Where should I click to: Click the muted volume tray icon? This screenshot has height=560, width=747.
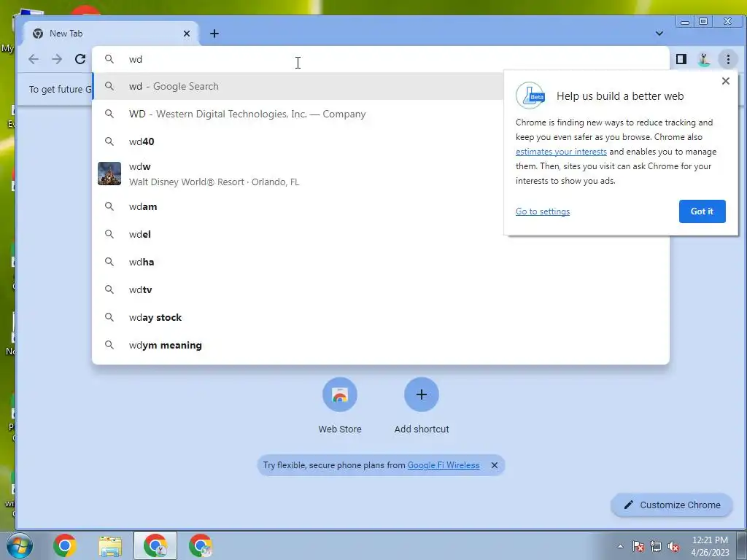point(673,546)
